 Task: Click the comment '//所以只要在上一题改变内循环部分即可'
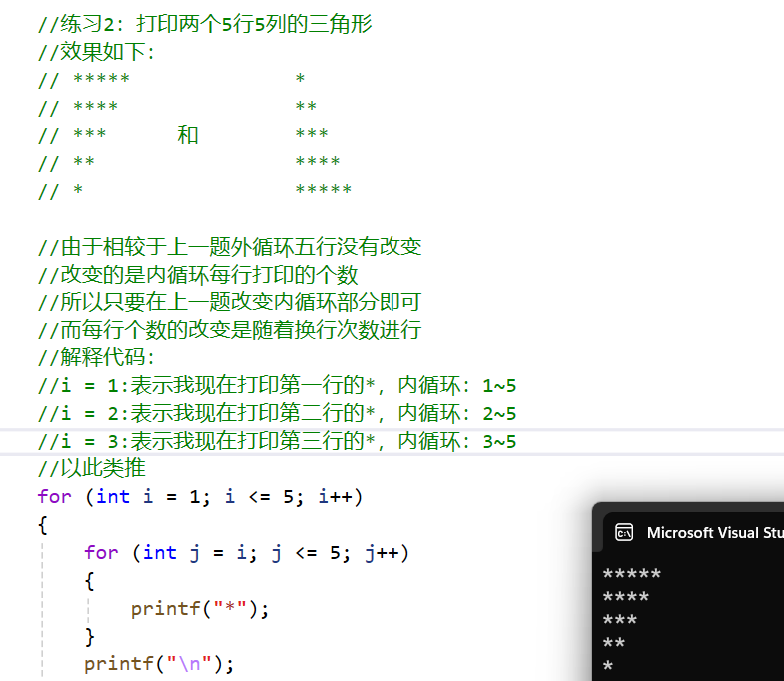click(230, 302)
